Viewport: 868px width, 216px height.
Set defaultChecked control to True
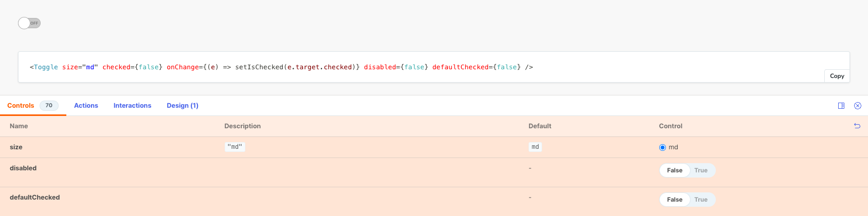point(700,200)
